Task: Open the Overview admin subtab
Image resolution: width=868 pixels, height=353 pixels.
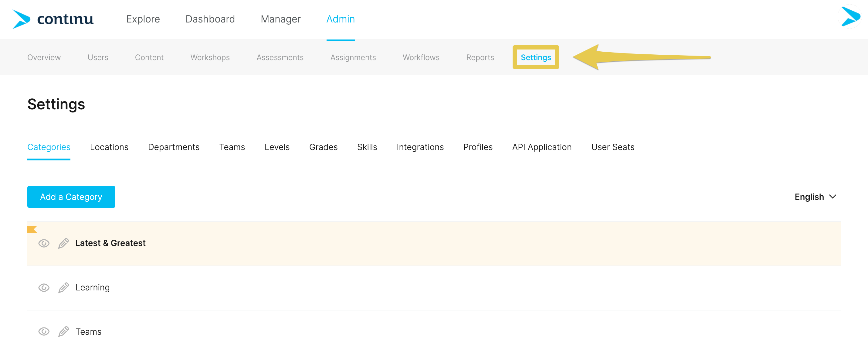Action: pos(44,57)
